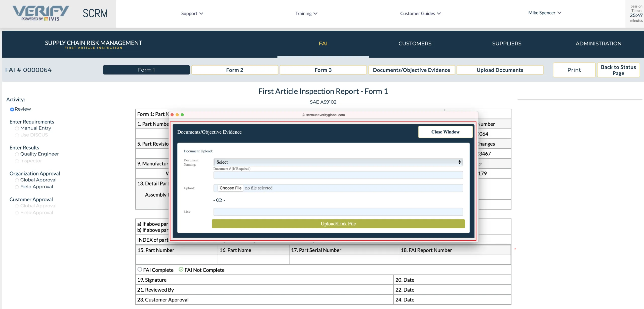The width and height of the screenshot is (644, 309).
Task: Click the Link input field
Action: (338, 212)
